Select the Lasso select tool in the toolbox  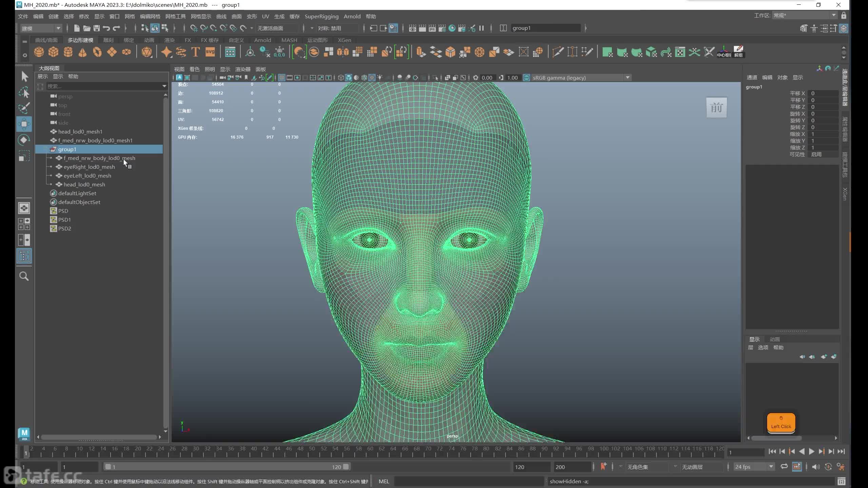[x=24, y=92]
